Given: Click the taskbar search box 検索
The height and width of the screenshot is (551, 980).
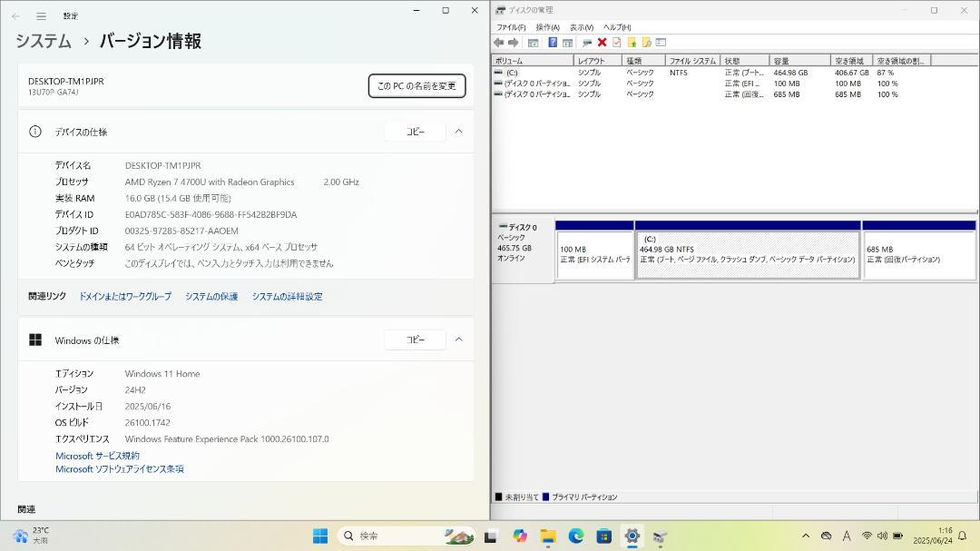Looking at the screenshot, I should (407, 536).
